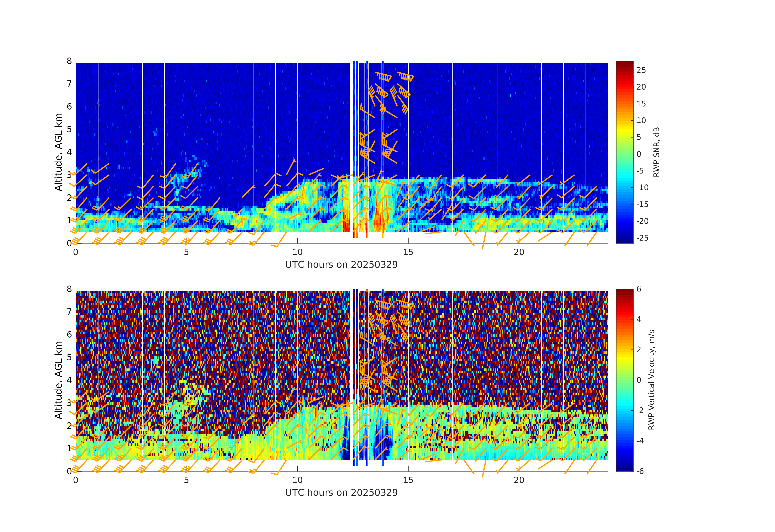The image size is (775, 532).
Task: Click the altitude tick 4 in bottom plot
Action: (69, 380)
